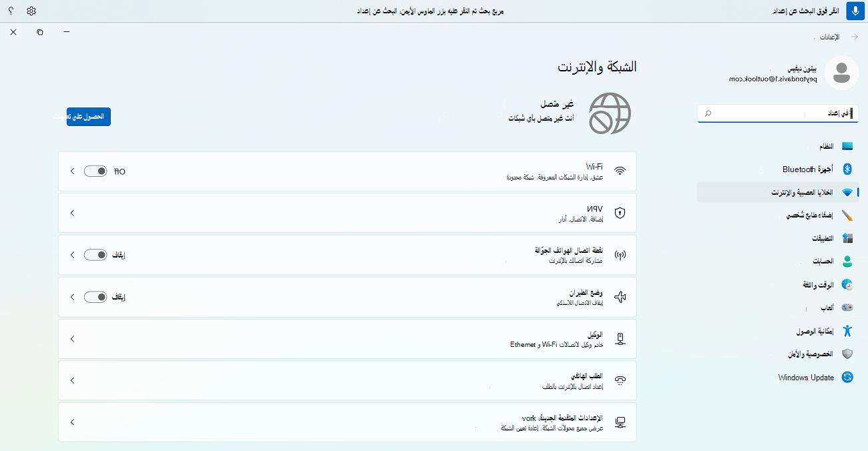Image resolution: width=868 pixels, height=451 pixels.
Task: Click the الحصول على تعليمات help button
Action: [x=89, y=117]
